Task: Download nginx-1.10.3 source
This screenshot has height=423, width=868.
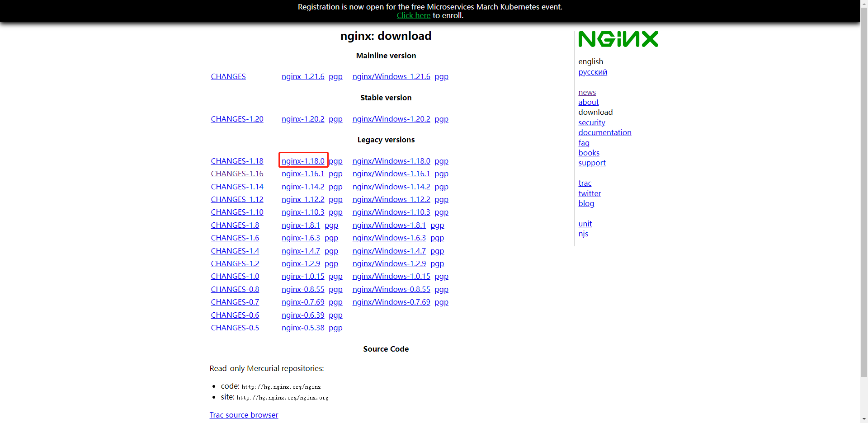Action: 303,212
